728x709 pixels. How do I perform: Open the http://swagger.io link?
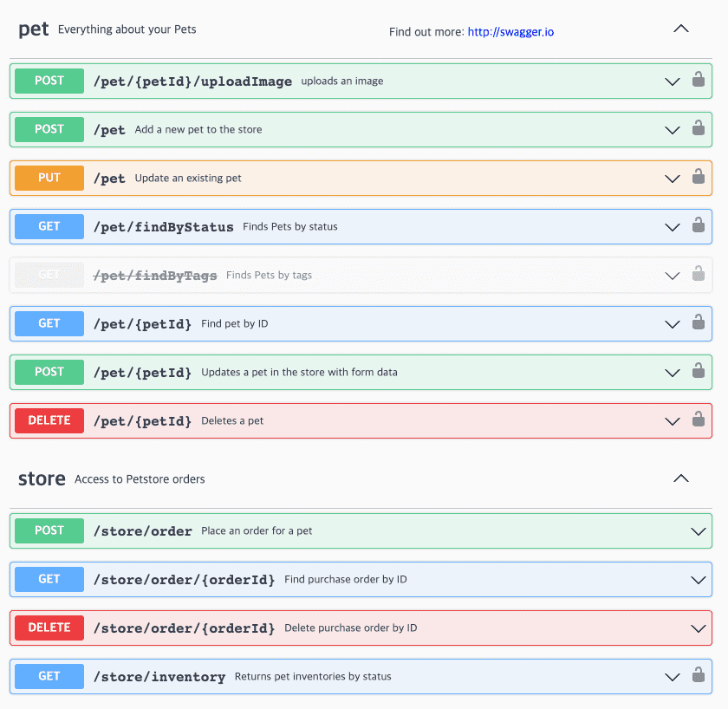click(510, 32)
